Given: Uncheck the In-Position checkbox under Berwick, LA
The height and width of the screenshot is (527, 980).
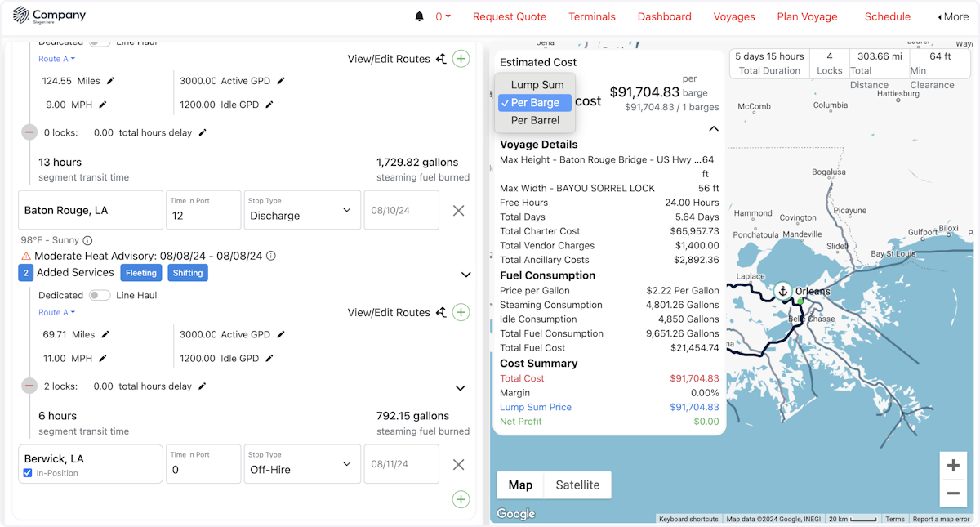Looking at the screenshot, I should 28,472.
